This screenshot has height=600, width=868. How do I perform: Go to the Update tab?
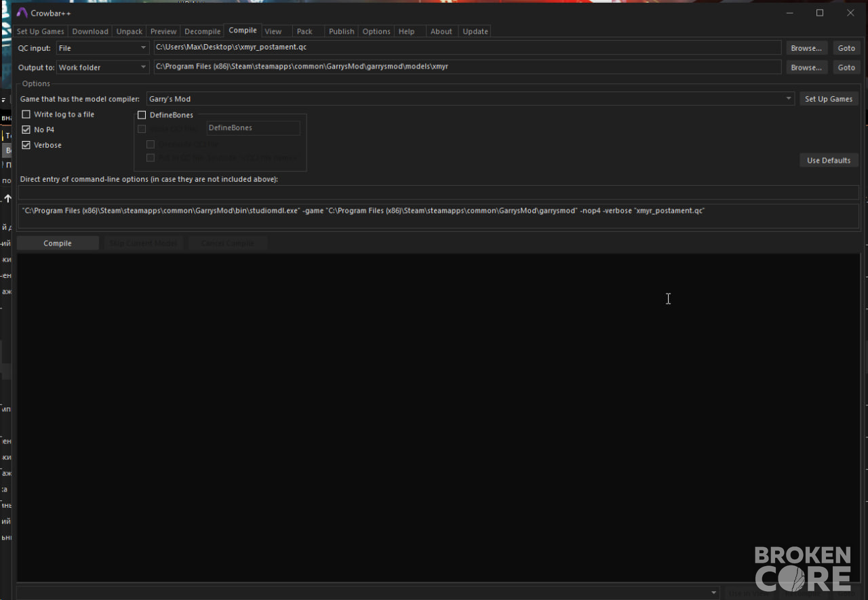pyautogui.click(x=475, y=31)
